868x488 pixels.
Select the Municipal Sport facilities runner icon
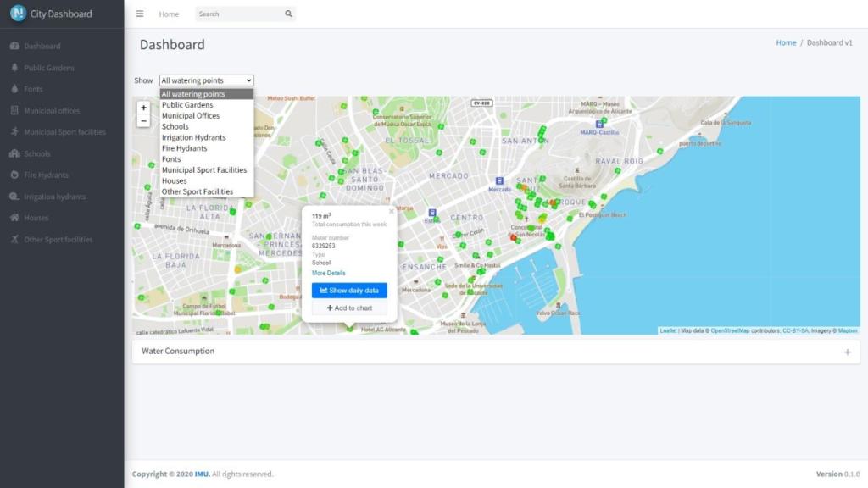[15, 131]
